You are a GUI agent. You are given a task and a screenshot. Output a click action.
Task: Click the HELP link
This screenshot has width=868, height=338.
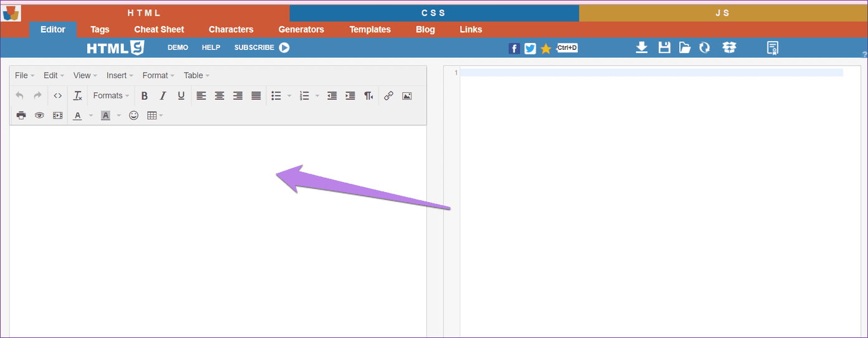tap(211, 47)
